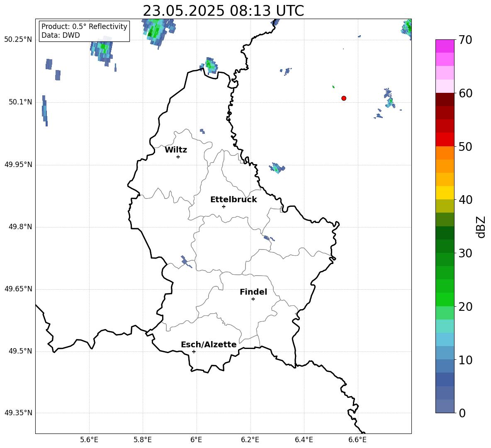This screenshot has height=448, width=491.
Task: Click the yellow swatch just above 40
Action: coord(445,193)
